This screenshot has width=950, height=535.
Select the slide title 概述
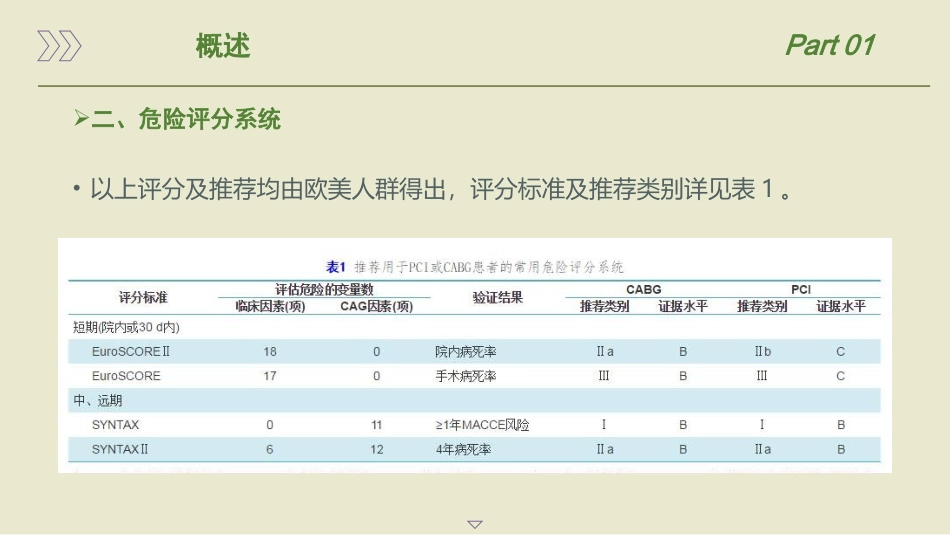point(222,46)
